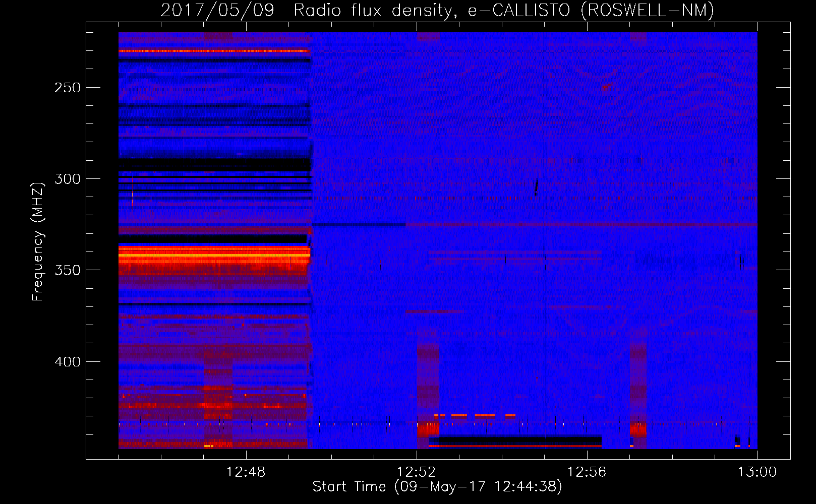Click the 'Start Time (09-May-17 12:44:38)' axis label
This screenshot has width=816, height=504.
[x=437, y=487]
